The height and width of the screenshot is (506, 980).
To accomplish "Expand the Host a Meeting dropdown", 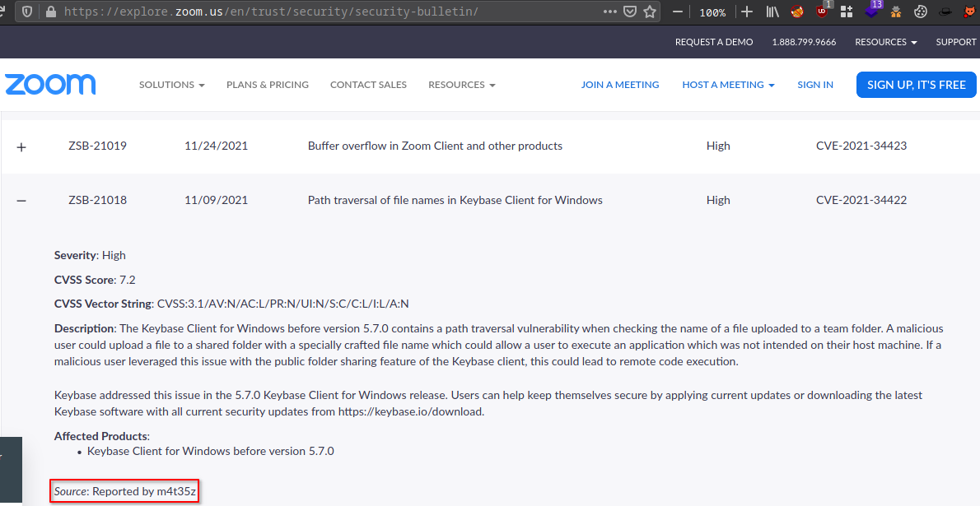I will click(728, 85).
